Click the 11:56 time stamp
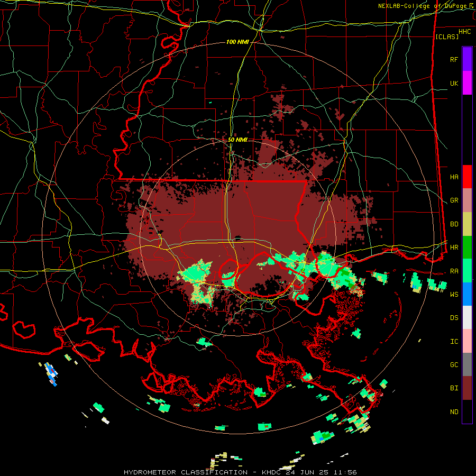The height and width of the screenshot is (476, 476). 345,472
